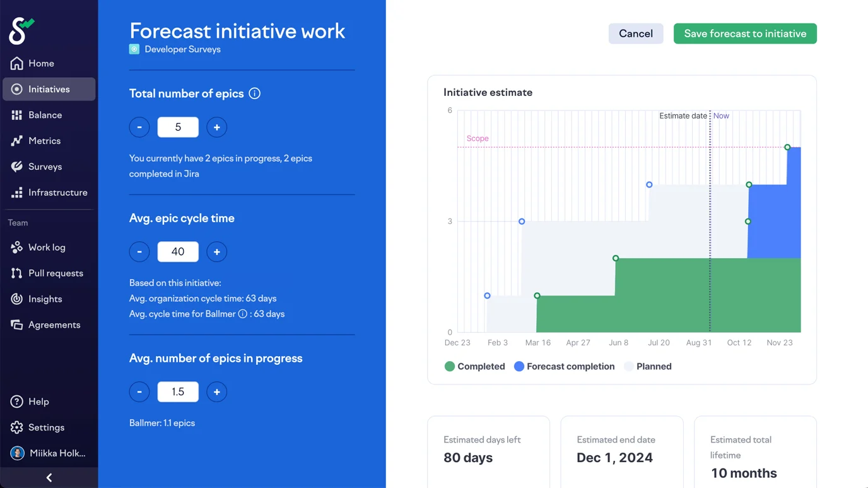Open the Insights page
This screenshot has height=488, width=868.
(x=45, y=299)
